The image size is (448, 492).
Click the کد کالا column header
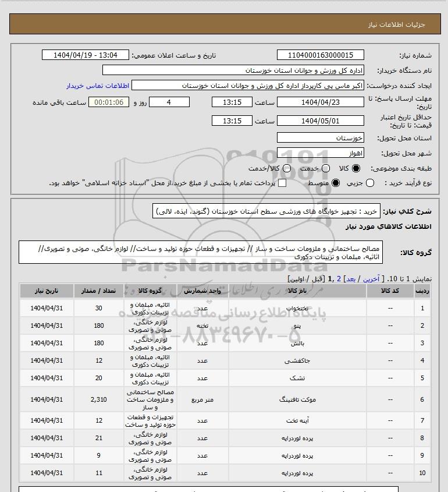[x=390, y=291]
